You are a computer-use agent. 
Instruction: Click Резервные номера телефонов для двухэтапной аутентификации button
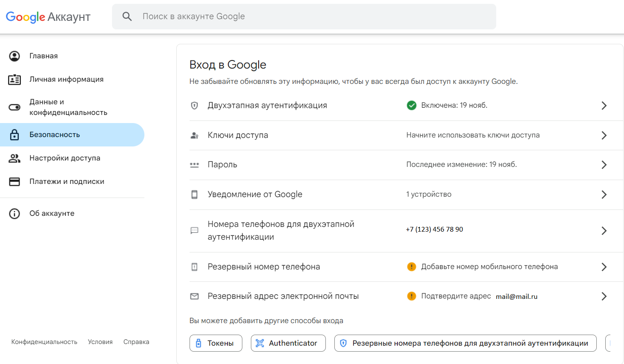[x=466, y=343]
